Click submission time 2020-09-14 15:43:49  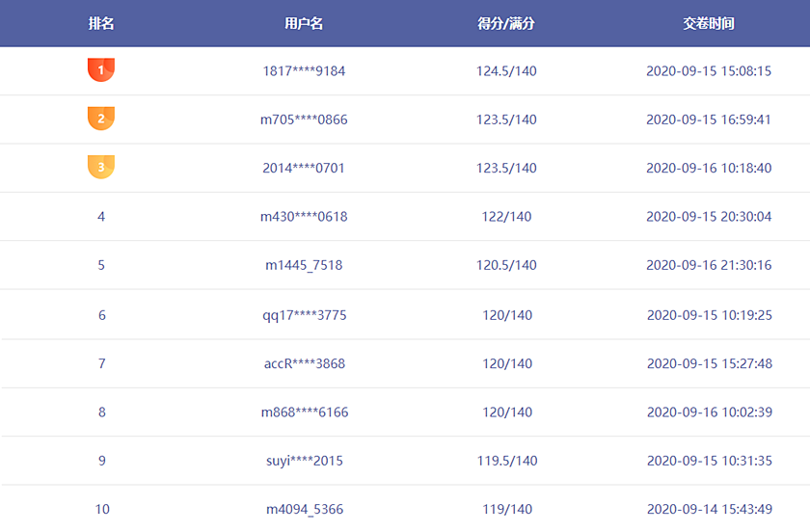(x=709, y=509)
